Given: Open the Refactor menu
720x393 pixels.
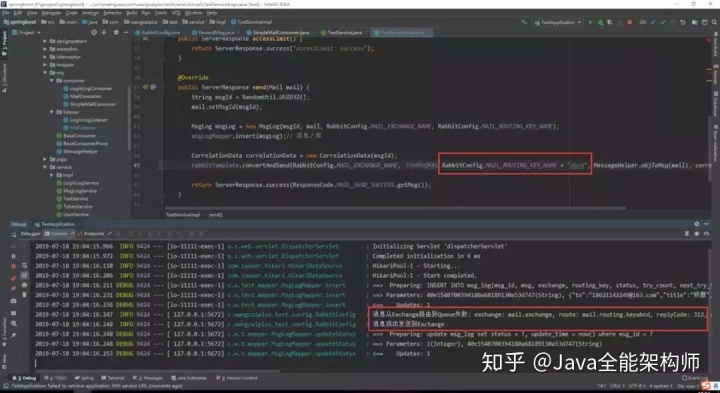Looking at the screenshot, I should tap(112, 13).
